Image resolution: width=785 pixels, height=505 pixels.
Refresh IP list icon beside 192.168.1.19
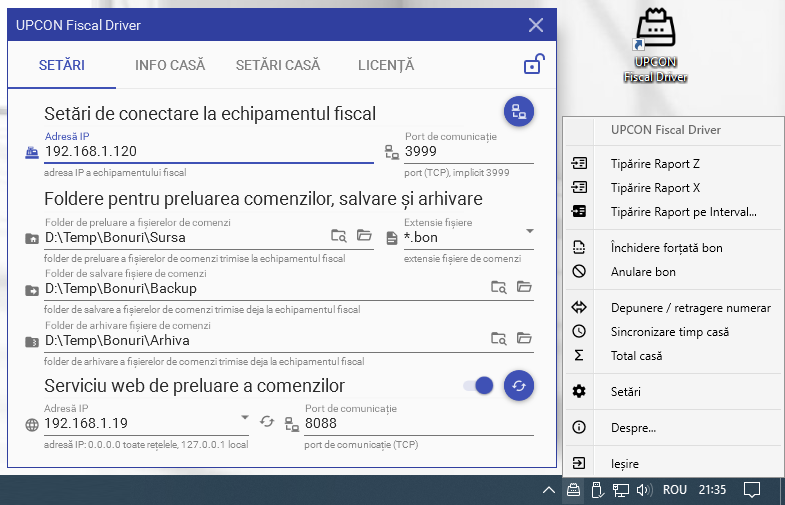[267, 422]
